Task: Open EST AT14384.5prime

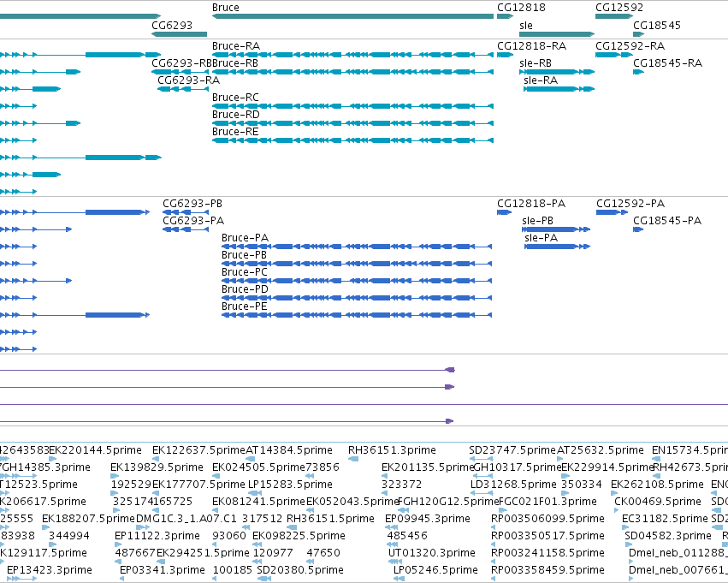Action: pos(289,450)
